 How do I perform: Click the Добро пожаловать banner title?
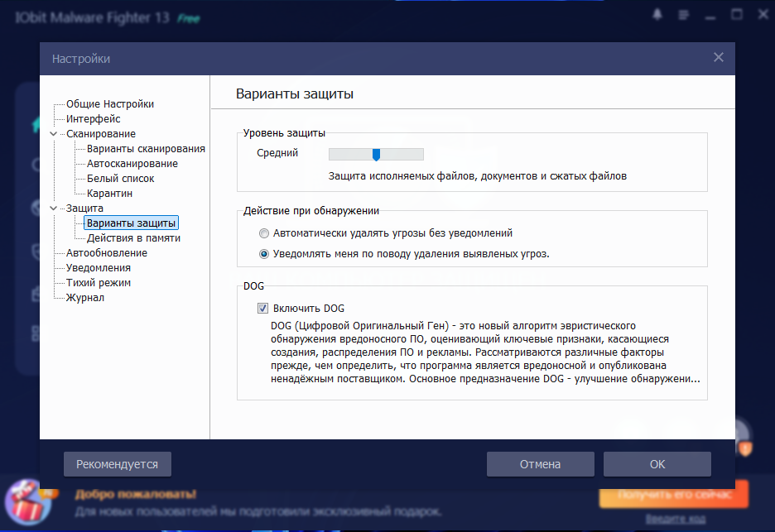(x=136, y=494)
